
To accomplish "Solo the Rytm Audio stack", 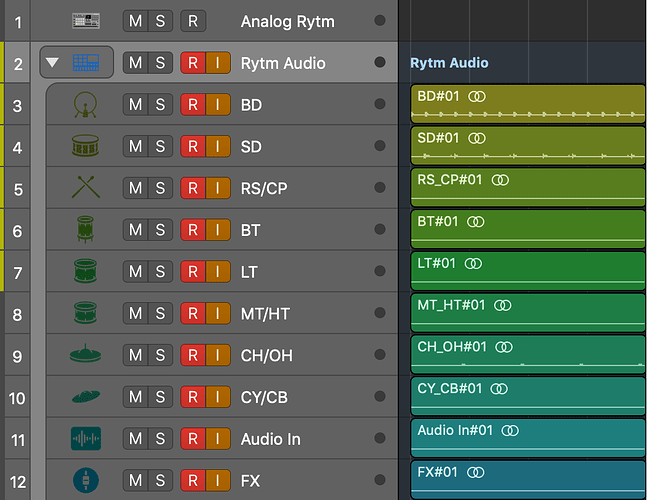I will coord(160,63).
